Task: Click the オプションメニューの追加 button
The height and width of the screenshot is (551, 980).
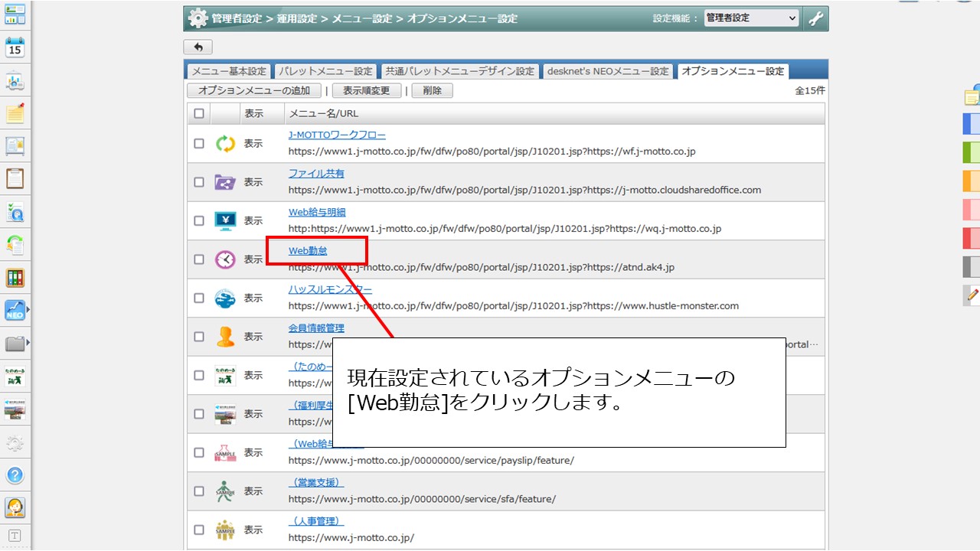Action: tap(254, 90)
